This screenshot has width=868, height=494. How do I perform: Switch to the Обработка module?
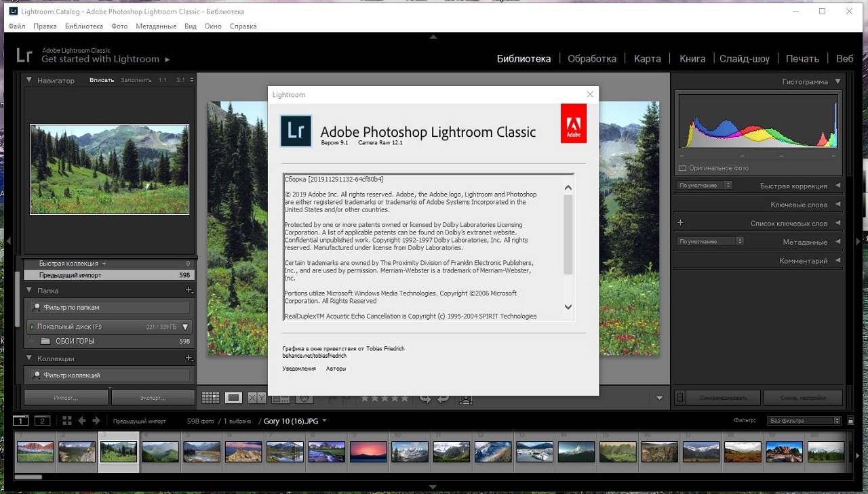tap(591, 58)
